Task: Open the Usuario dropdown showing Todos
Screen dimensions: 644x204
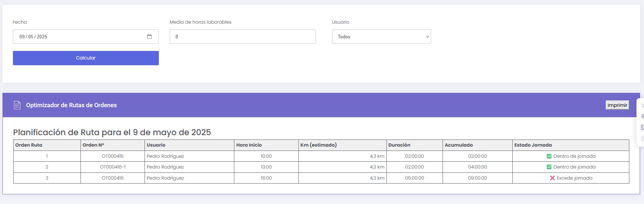Action: [381, 37]
